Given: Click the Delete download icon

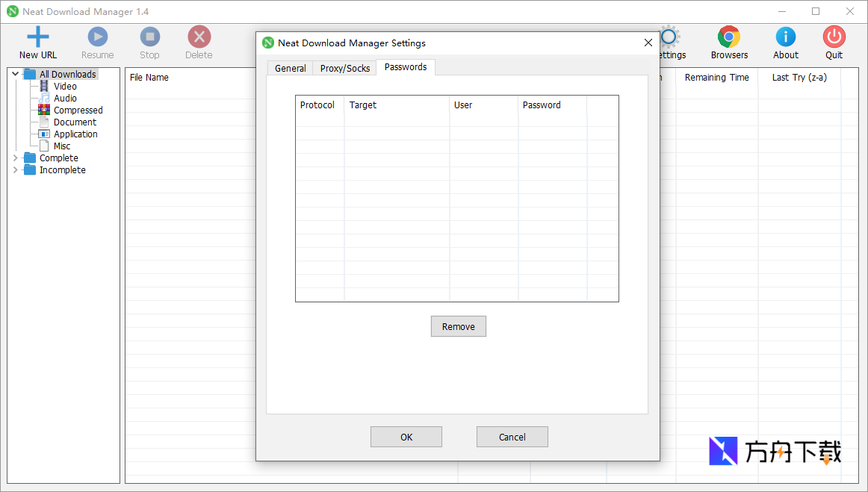Looking at the screenshot, I should pos(198,36).
